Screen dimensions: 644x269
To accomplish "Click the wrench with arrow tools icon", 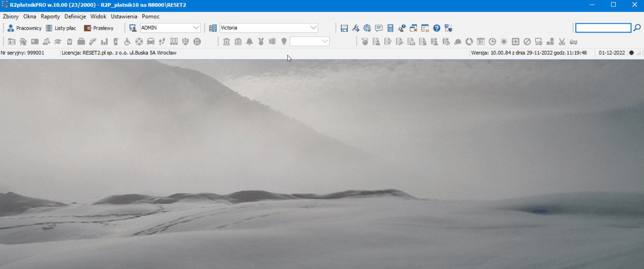I will point(356,28).
